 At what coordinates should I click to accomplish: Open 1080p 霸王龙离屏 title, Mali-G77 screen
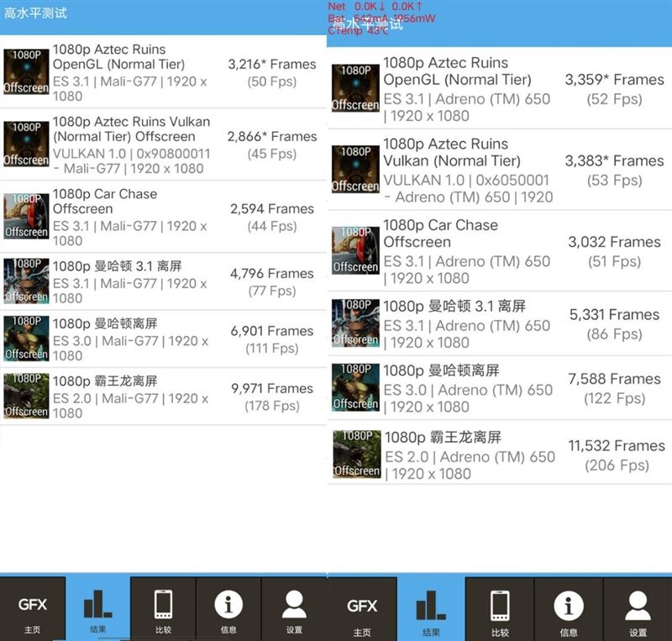(x=104, y=381)
